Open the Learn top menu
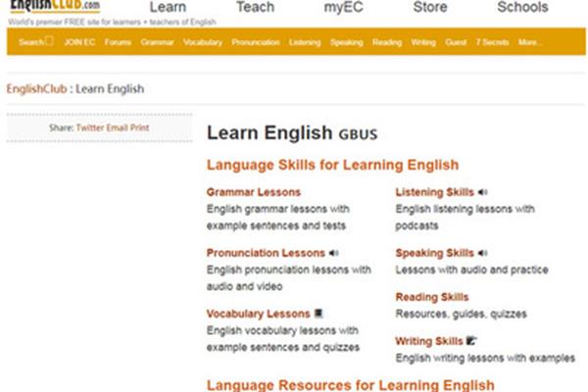The height and width of the screenshot is (392, 588). pos(168,7)
